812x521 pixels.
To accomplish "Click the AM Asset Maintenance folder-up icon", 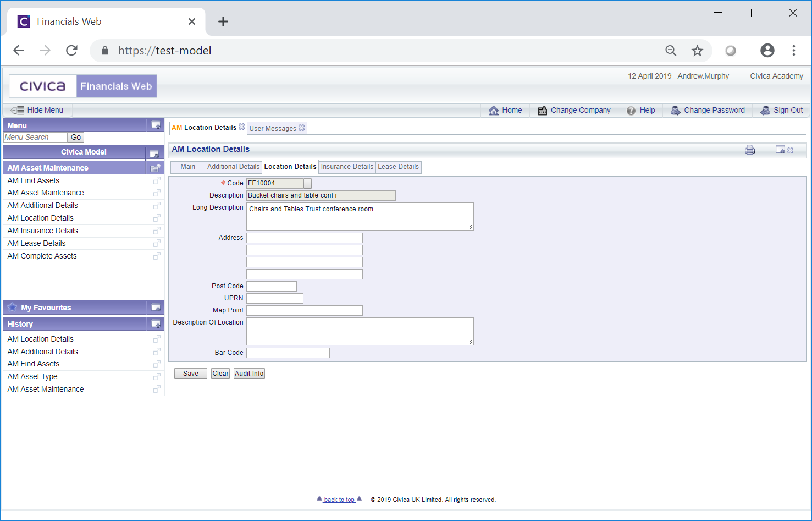I will point(156,168).
